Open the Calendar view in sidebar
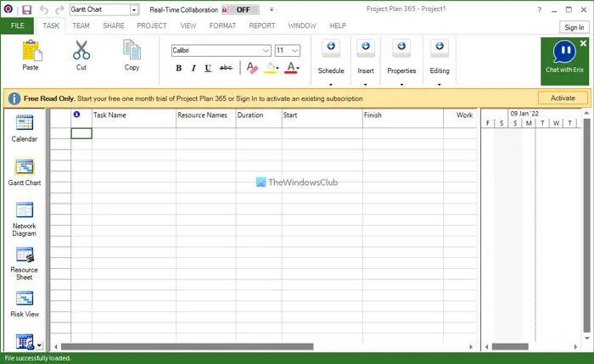 [25, 128]
